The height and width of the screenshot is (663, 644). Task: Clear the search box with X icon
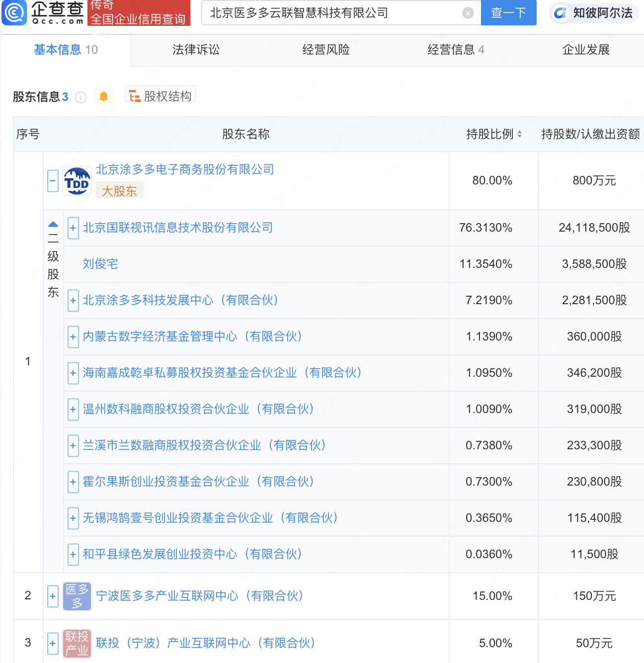(x=468, y=13)
